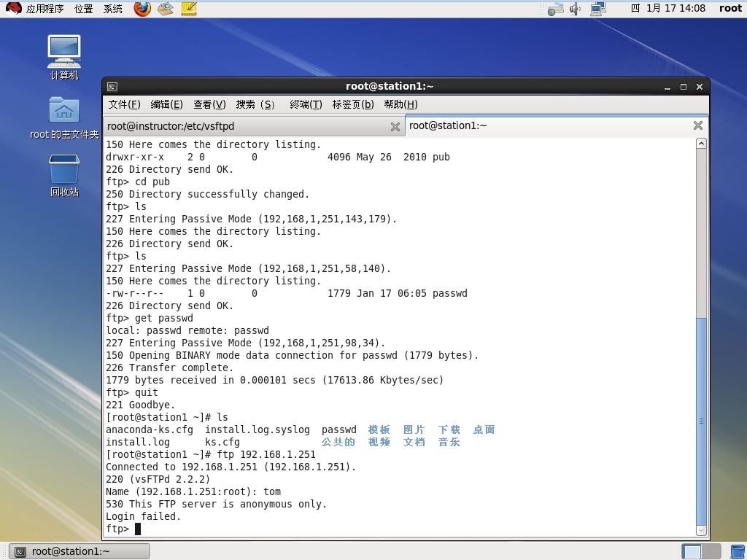Click the root@station1:~ taskbar button

click(x=80, y=551)
